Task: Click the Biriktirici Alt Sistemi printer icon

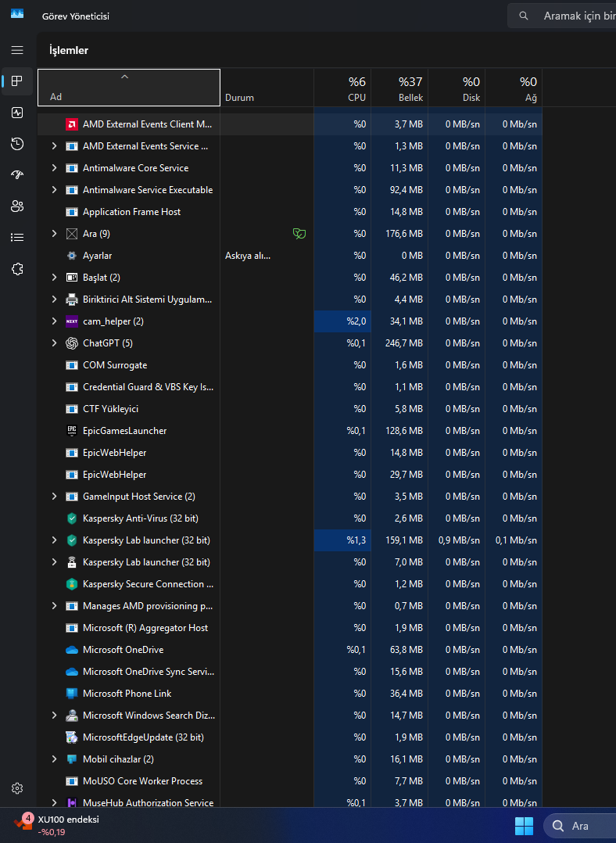Action: pyautogui.click(x=71, y=300)
